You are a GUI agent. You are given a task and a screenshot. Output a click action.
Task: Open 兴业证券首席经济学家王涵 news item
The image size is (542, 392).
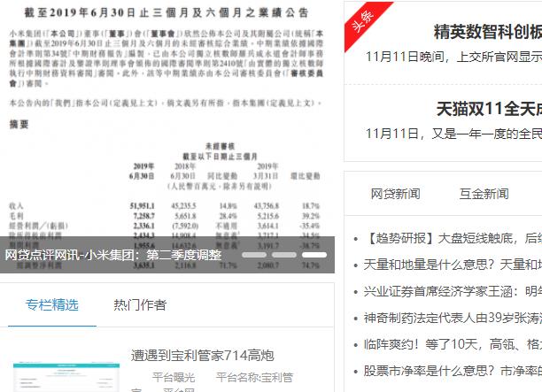coord(453,291)
